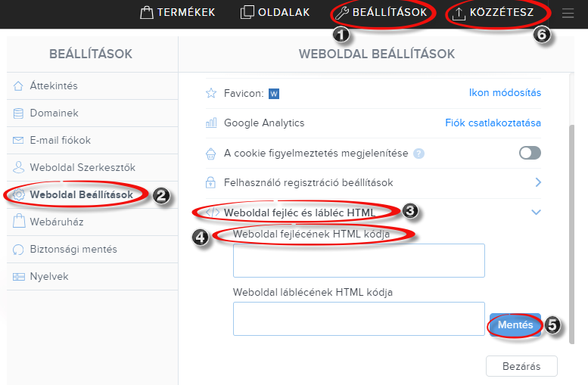Click the Mentés save button
This screenshot has width=588, height=385.
(x=515, y=324)
